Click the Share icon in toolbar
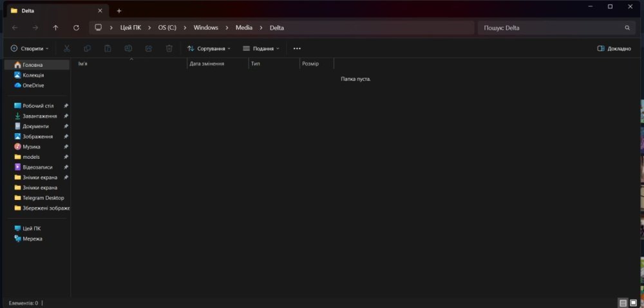The width and height of the screenshot is (644, 308). [x=149, y=48]
